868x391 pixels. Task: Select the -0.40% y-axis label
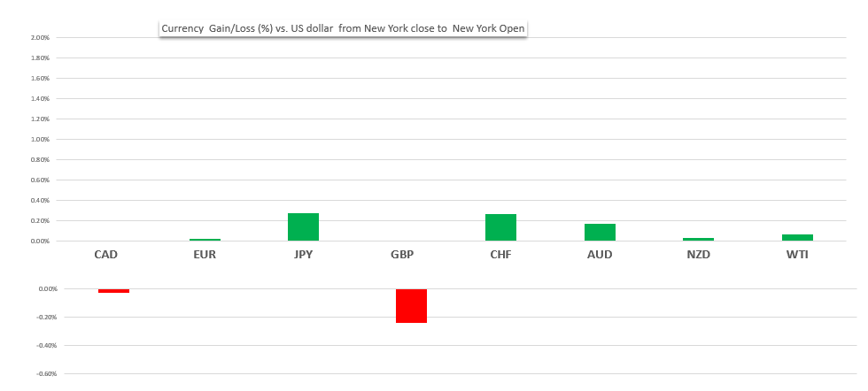(x=46, y=345)
